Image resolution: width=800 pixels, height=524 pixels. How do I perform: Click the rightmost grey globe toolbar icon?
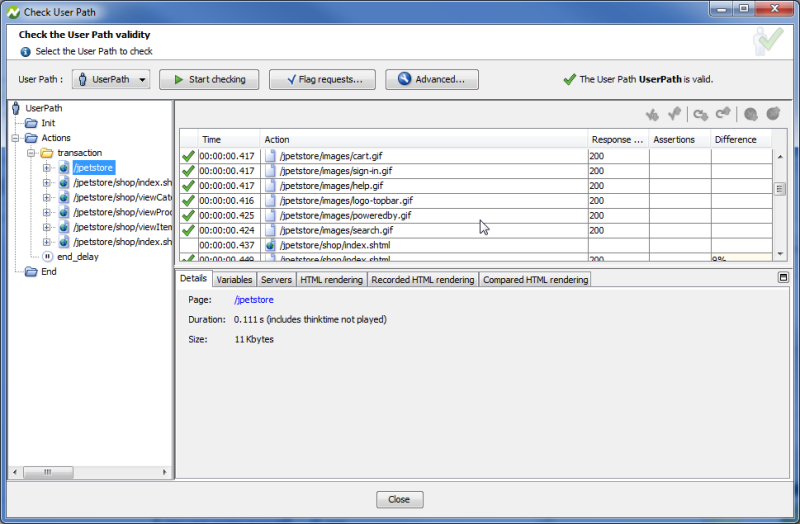click(x=773, y=115)
